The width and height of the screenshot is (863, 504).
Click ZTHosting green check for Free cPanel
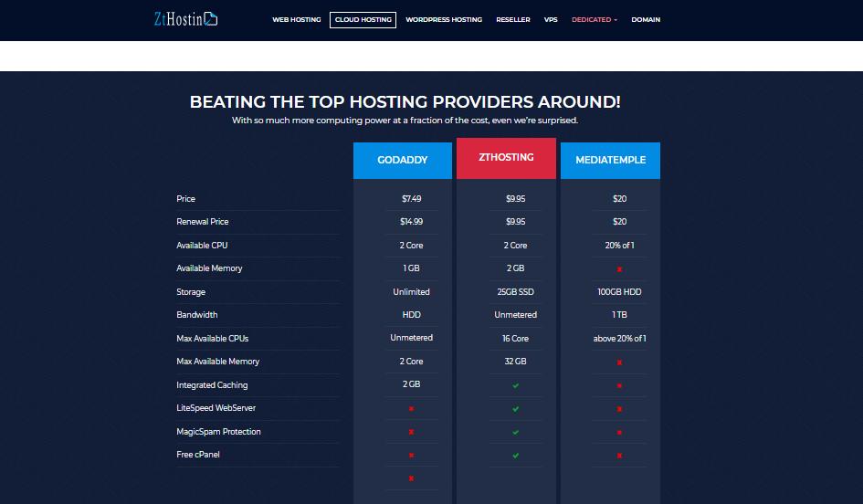click(x=516, y=456)
